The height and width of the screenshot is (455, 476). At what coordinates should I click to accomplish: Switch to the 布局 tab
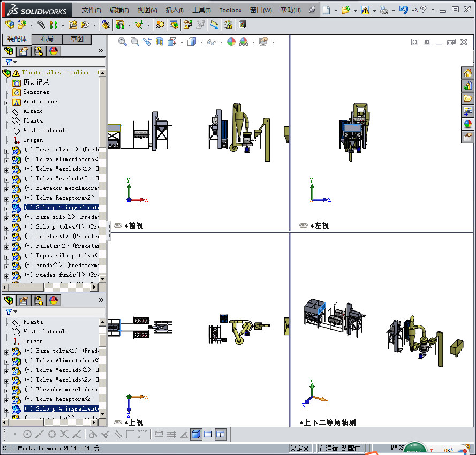(x=47, y=39)
